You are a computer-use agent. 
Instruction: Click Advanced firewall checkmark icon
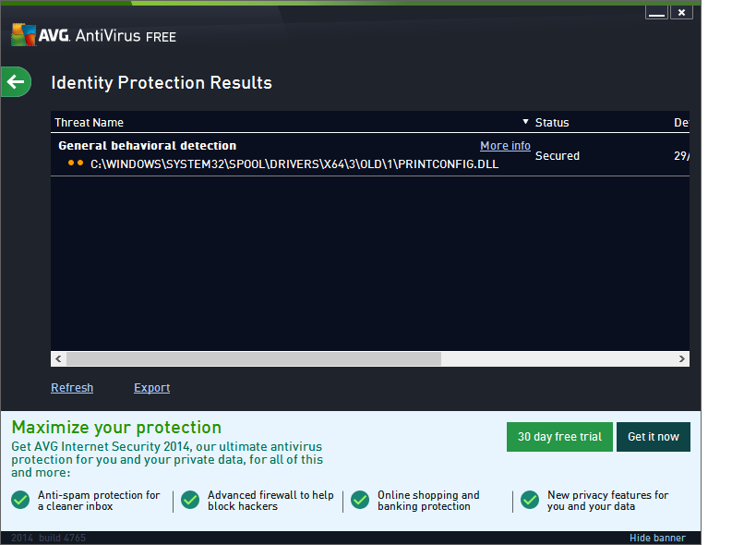click(x=190, y=500)
